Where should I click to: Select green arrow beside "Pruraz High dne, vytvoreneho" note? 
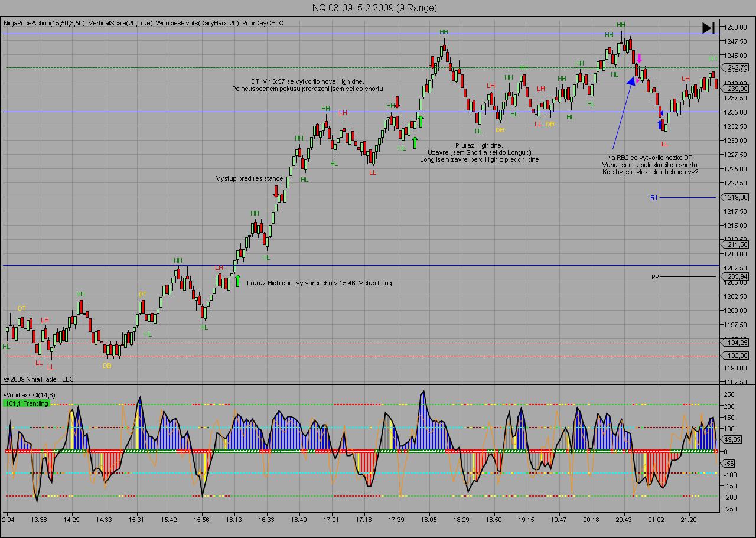pos(237,281)
